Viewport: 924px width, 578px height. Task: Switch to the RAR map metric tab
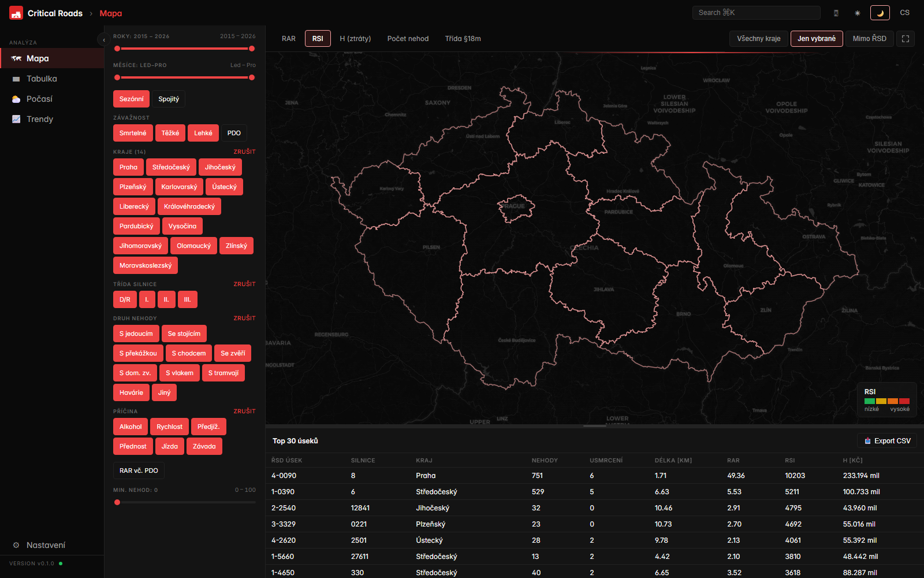coord(289,39)
